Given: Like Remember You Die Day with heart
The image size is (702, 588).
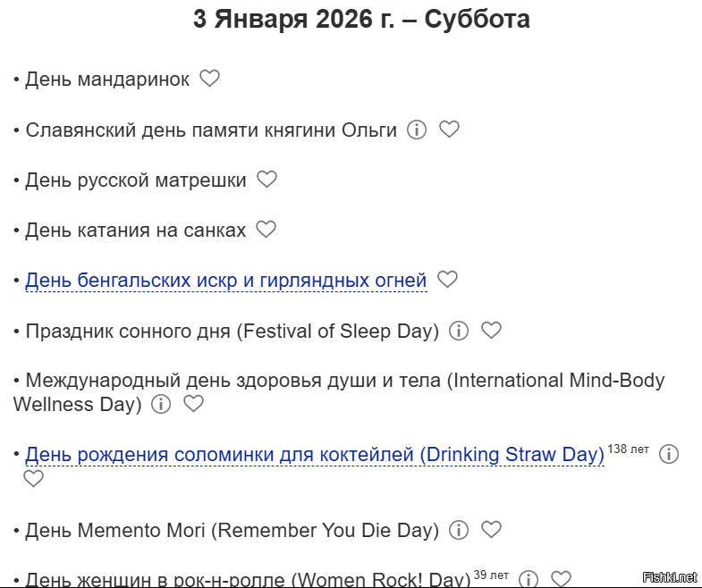Looking at the screenshot, I should click(491, 530).
